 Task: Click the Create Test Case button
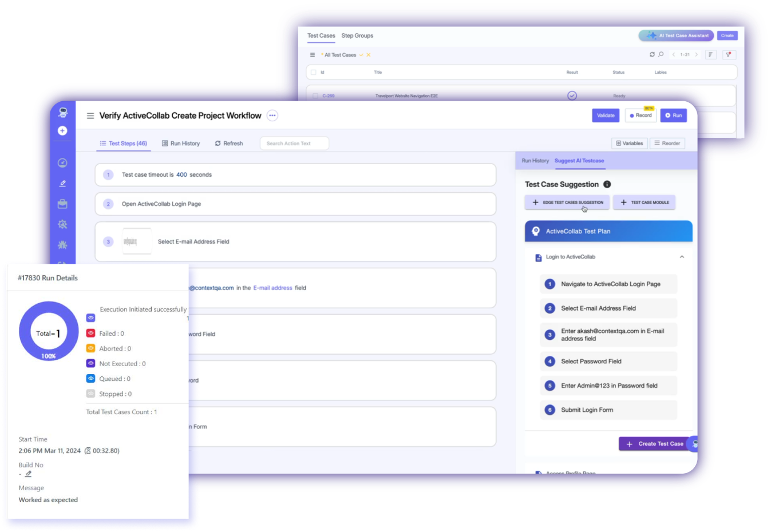[x=654, y=444]
